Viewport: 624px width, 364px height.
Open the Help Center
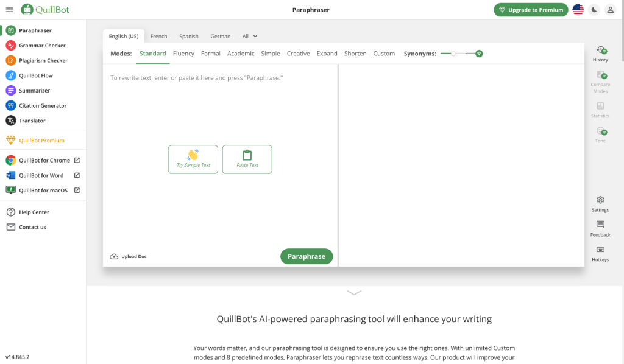pyautogui.click(x=43, y=212)
